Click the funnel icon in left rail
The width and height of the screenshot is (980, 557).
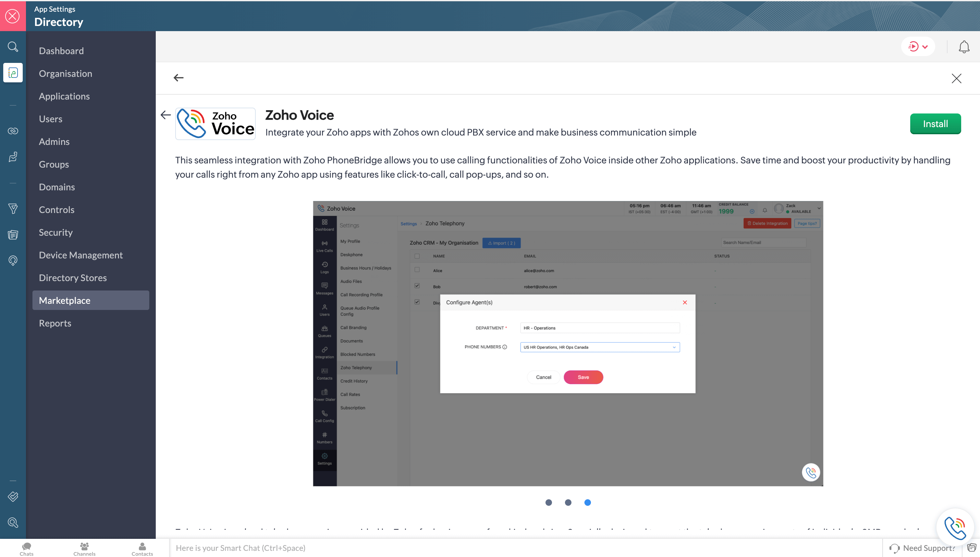tap(13, 208)
